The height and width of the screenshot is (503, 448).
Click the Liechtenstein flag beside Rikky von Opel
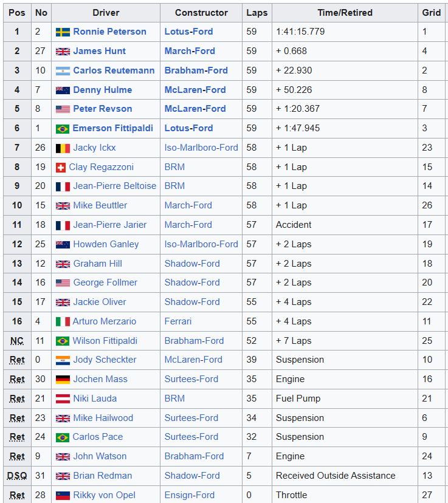pos(63,495)
